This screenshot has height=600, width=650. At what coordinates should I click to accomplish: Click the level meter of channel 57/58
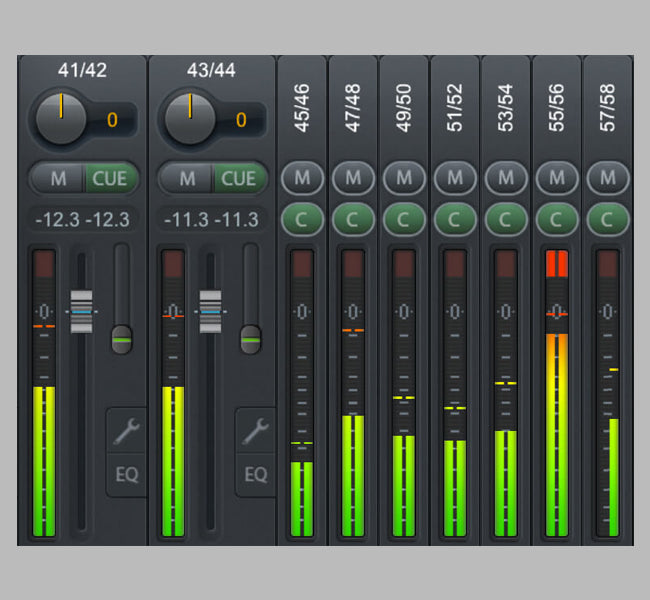608,393
